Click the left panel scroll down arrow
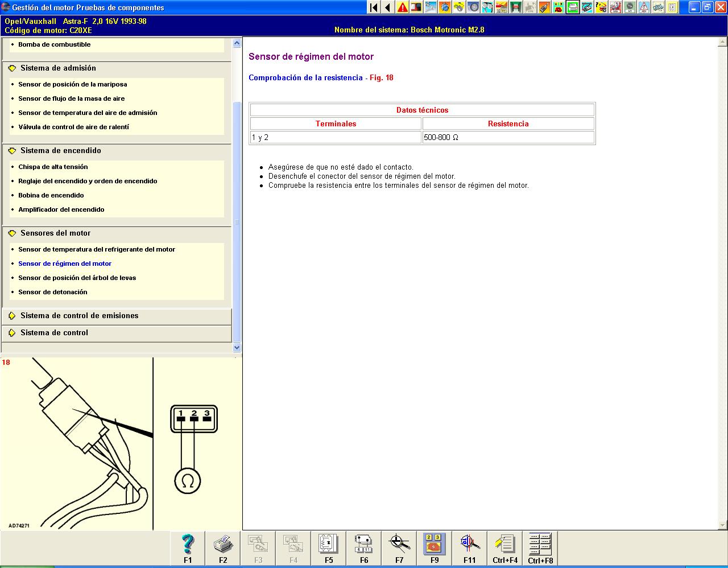 click(237, 347)
